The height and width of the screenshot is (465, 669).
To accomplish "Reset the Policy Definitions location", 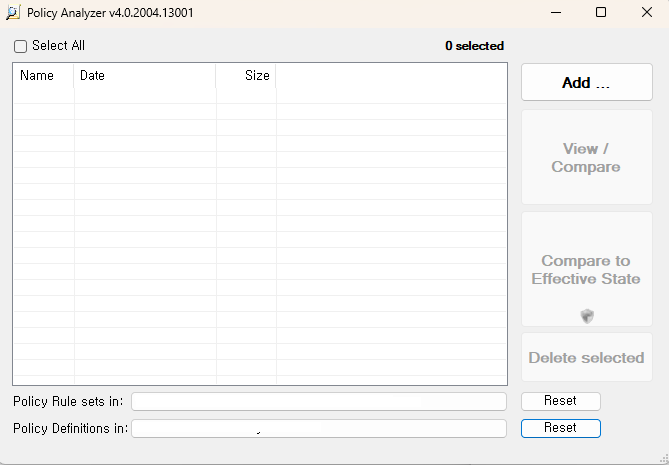I will tap(560, 428).
